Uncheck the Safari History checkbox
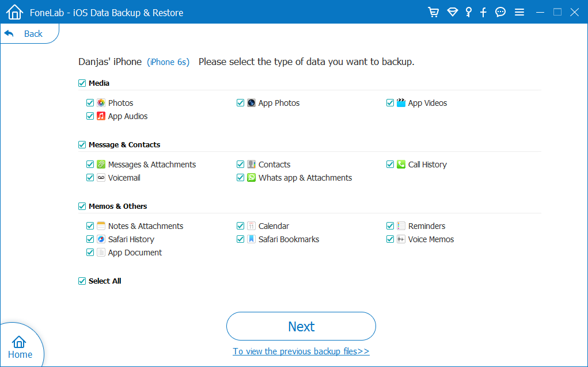 click(90, 239)
